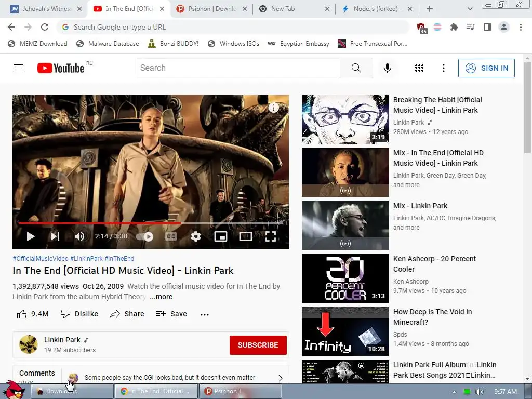This screenshot has height=399, width=532.
Task: Switch to the Jehovah's Witnesses tab
Action: coord(46,9)
